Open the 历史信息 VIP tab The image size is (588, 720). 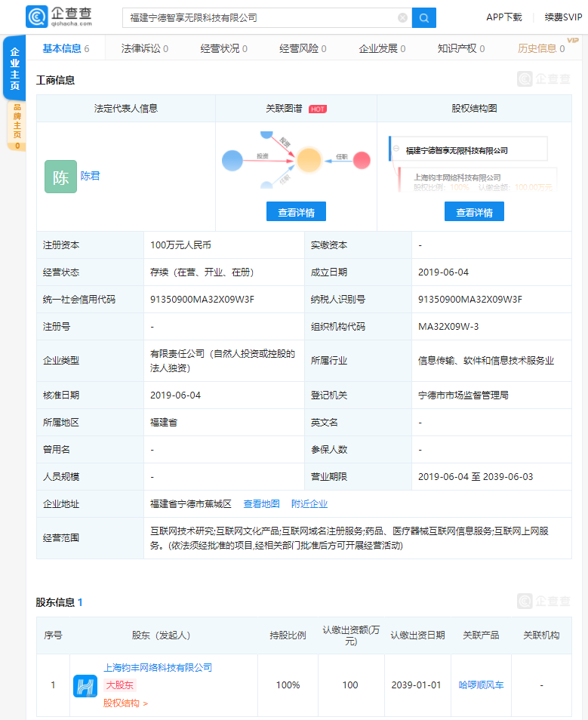(x=541, y=48)
